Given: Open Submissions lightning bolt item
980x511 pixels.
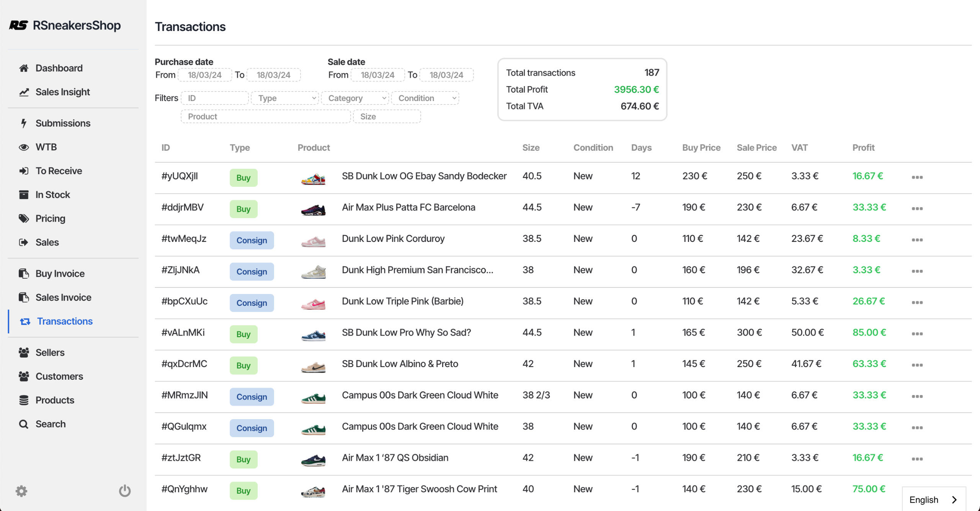Looking at the screenshot, I should pyautogui.click(x=24, y=123).
